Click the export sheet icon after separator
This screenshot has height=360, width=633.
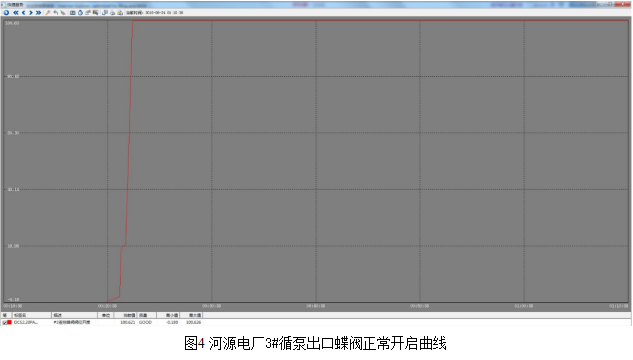[105, 13]
